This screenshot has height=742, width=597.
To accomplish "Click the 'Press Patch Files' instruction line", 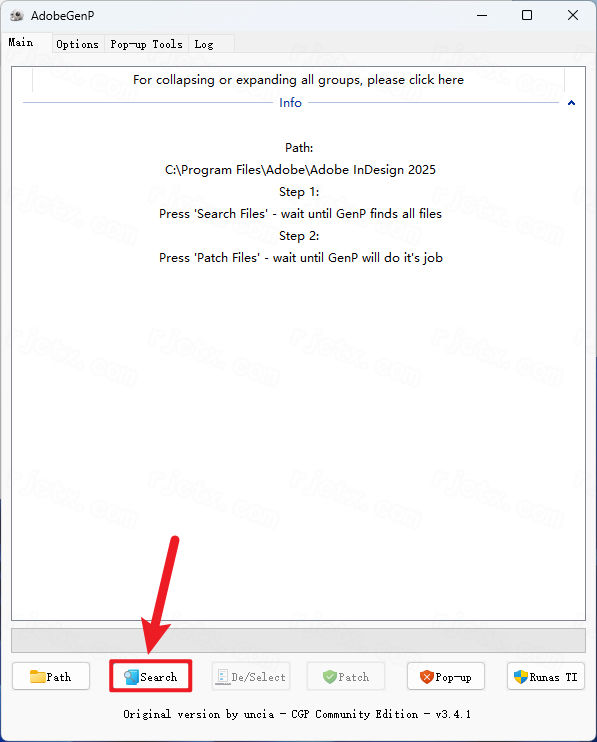I will pos(301,258).
